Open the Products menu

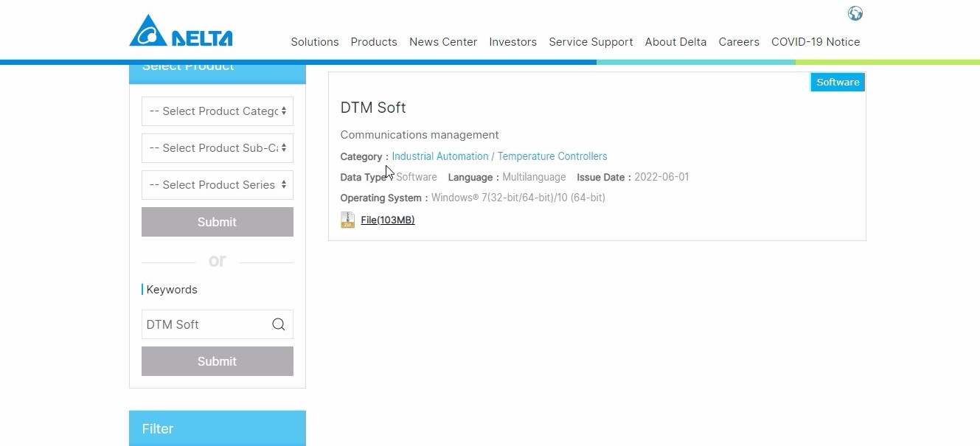374,42
